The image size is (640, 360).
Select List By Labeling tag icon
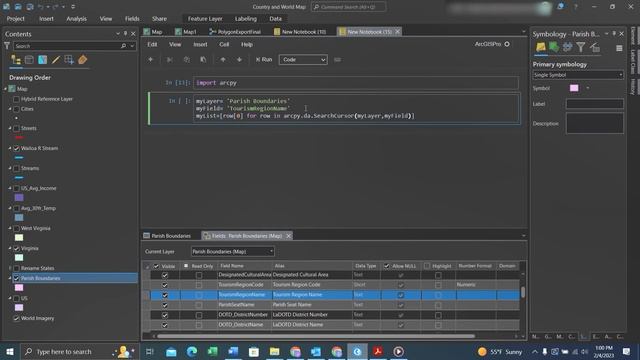pos(82,60)
